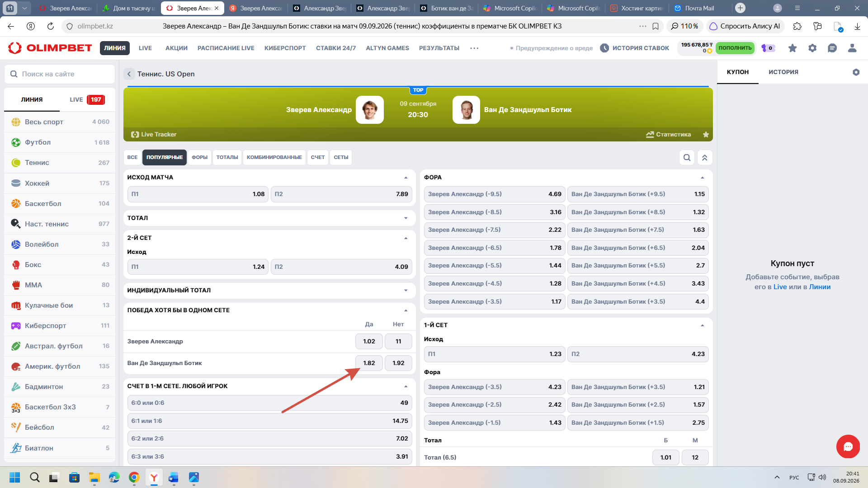Switch sidebar to LIVE 197 mode
Screen dimensions: 868x488
[87, 99]
